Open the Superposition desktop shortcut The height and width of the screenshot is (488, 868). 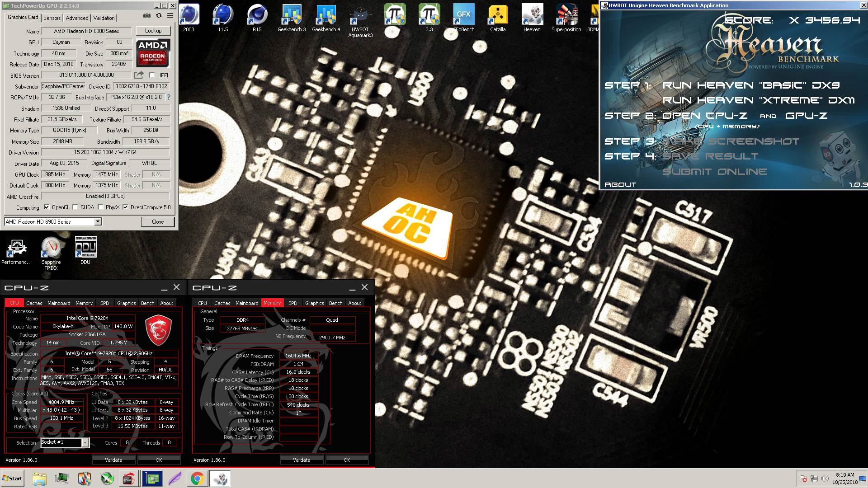[x=566, y=18]
